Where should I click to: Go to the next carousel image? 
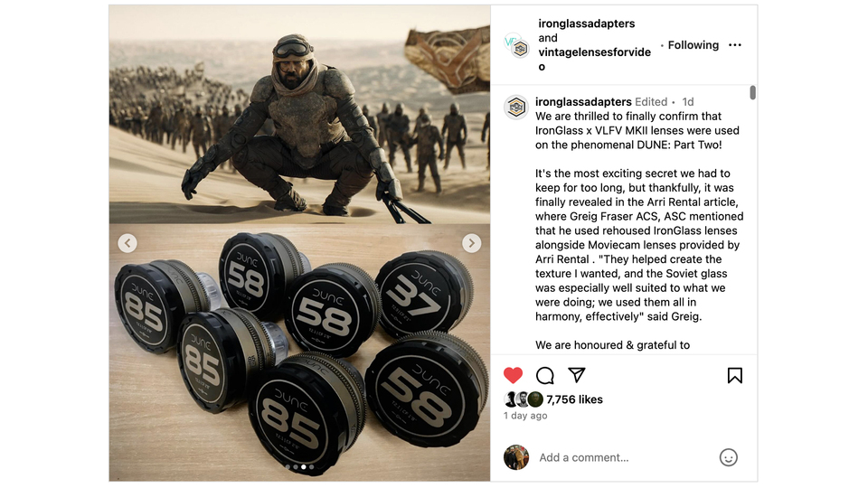pyautogui.click(x=472, y=243)
